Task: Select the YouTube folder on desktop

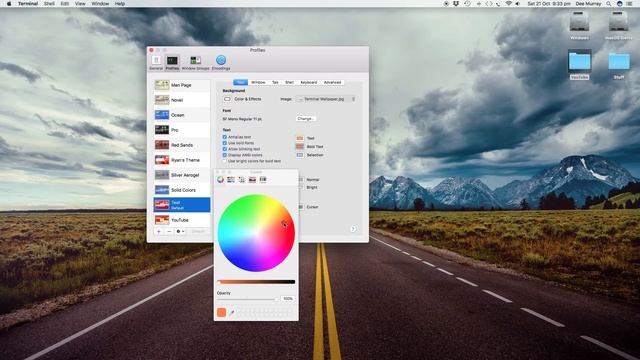Action: click(x=580, y=64)
